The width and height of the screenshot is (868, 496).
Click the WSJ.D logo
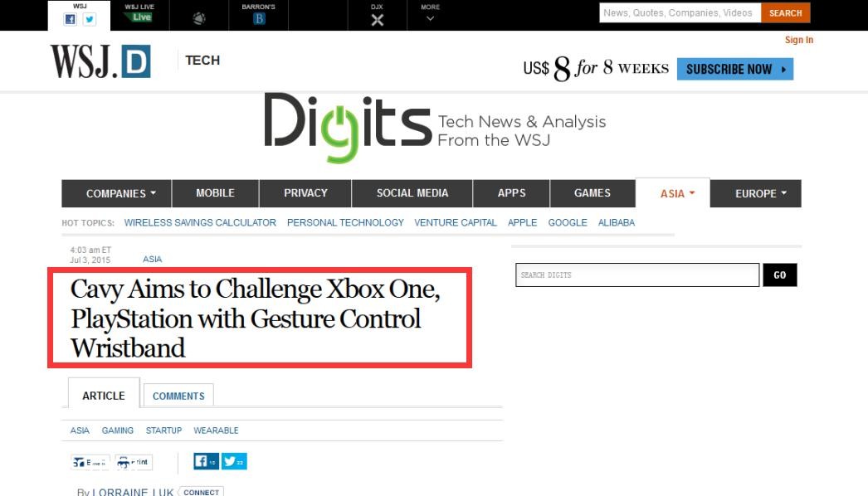[100, 61]
